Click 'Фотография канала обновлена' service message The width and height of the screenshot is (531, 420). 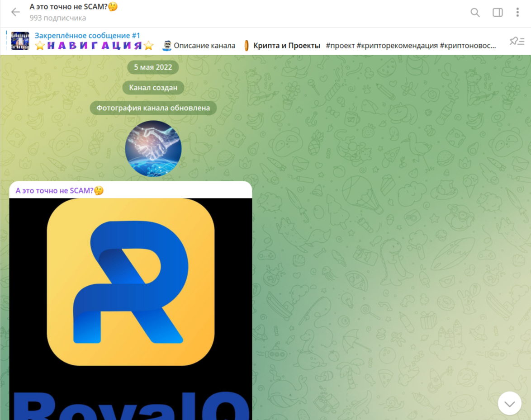tap(153, 108)
